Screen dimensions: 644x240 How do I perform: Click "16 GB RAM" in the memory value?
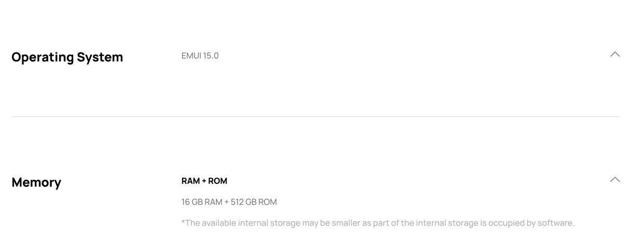point(202,202)
